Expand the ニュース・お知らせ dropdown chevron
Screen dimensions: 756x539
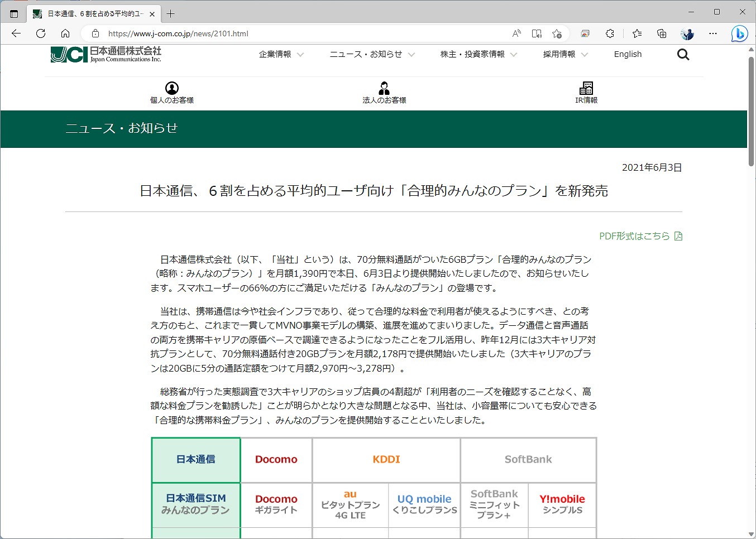[412, 55]
